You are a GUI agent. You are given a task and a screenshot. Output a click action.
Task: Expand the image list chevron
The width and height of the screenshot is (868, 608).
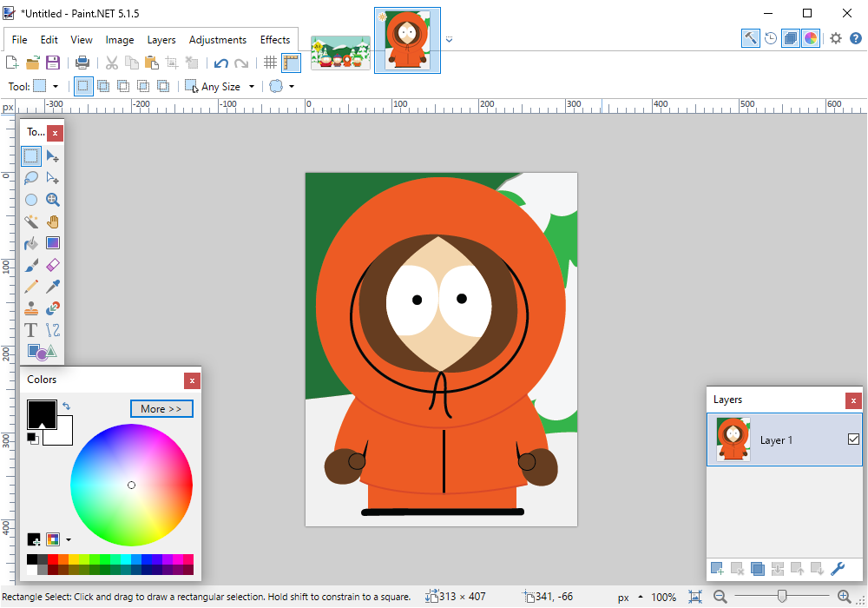click(x=449, y=39)
